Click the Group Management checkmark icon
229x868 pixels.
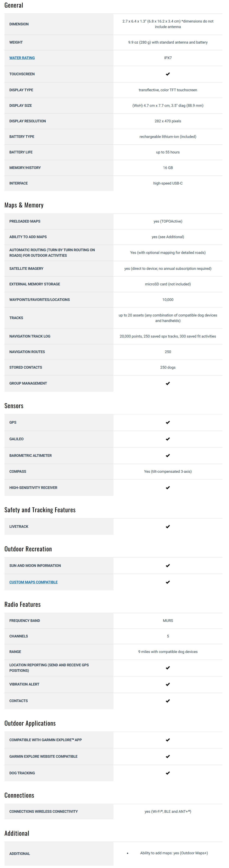(x=168, y=383)
